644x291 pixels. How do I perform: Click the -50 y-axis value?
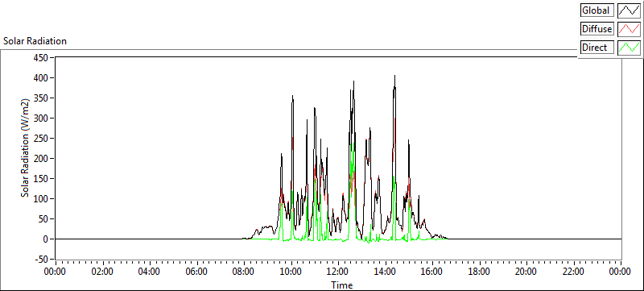pos(41,260)
